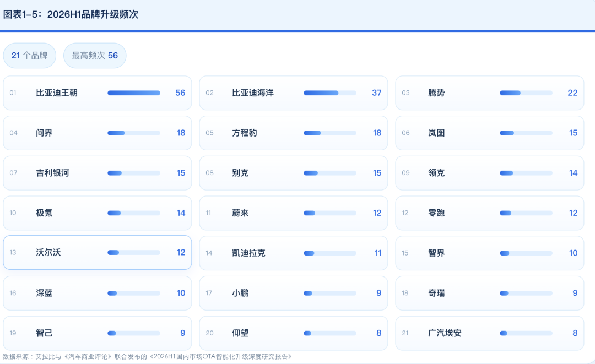Click the 小鹏 brand name
This screenshot has width=595, height=364.
(240, 293)
